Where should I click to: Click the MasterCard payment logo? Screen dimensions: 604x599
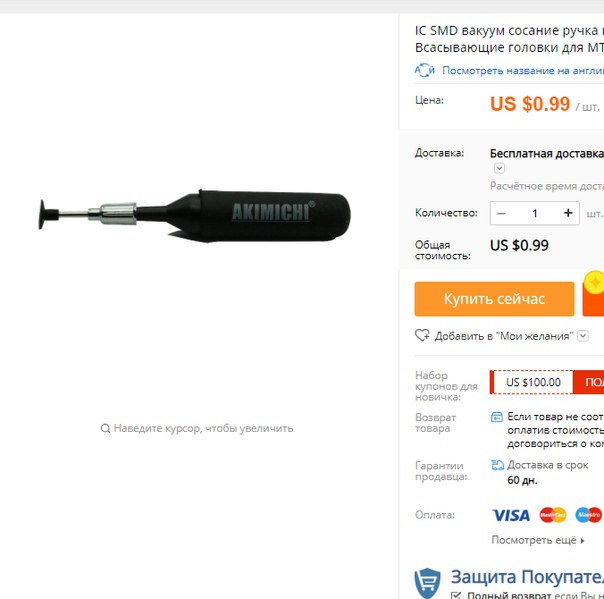553,515
